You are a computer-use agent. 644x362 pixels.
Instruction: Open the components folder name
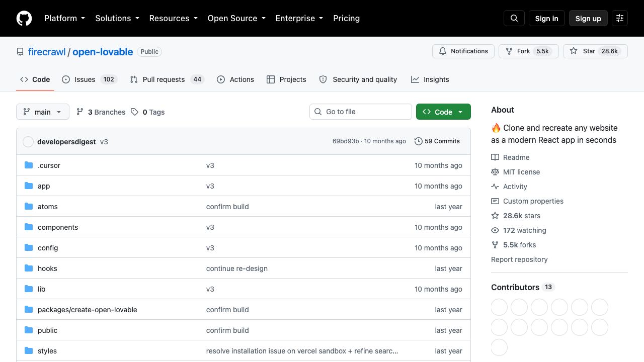[x=58, y=227]
